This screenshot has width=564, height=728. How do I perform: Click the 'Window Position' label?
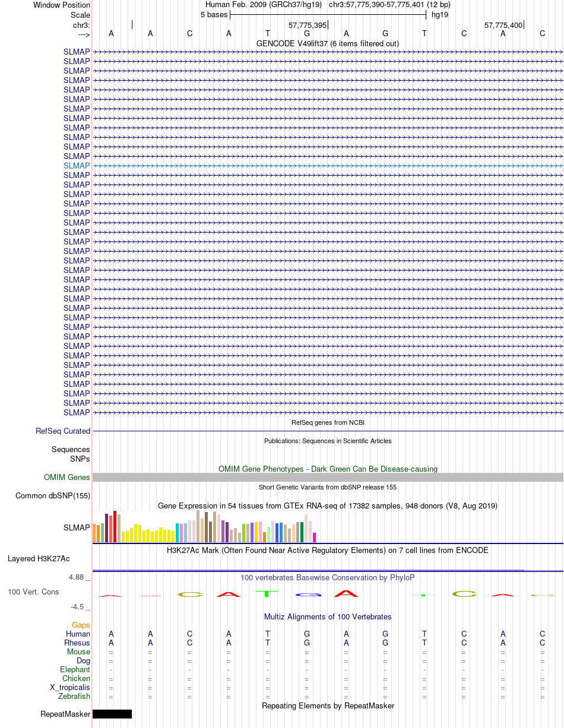(62, 5)
